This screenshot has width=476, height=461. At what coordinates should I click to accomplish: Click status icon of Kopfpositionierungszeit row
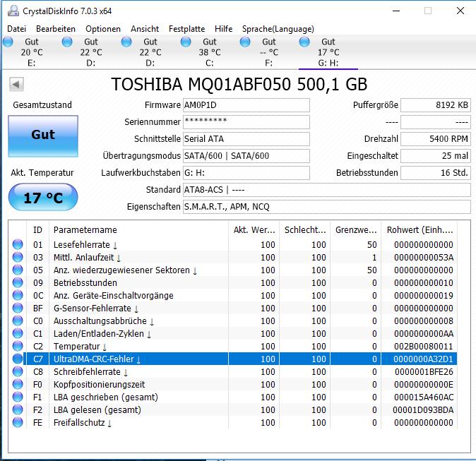pos(18,384)
